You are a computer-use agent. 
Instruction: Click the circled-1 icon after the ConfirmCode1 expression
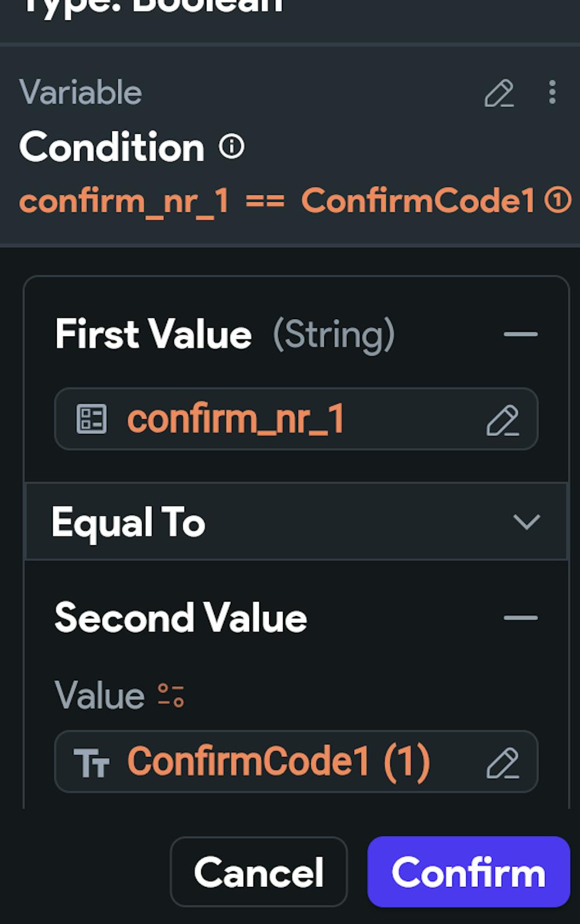(558, 201)
